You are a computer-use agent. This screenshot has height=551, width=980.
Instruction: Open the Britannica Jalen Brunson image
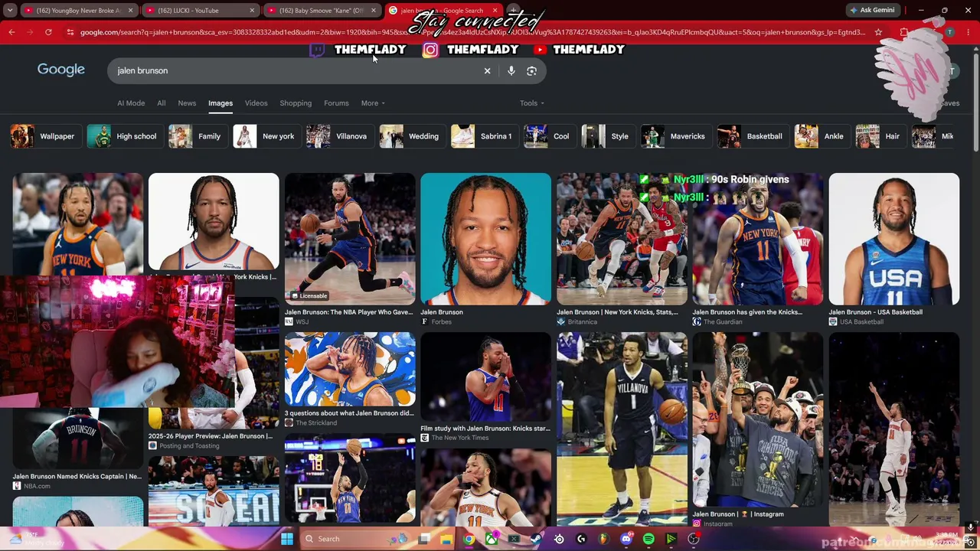point(622,239)
